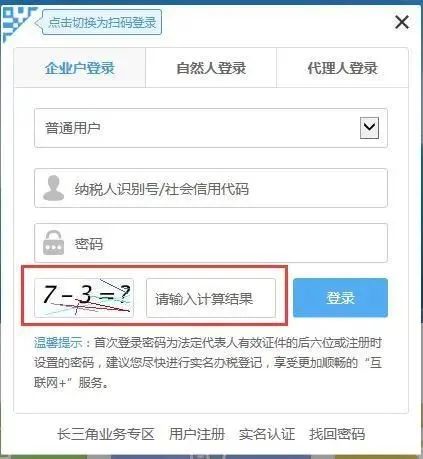423x459 pixels.
Task: Switch to 代理人登录 tab
Action: [x=342, y=68]
